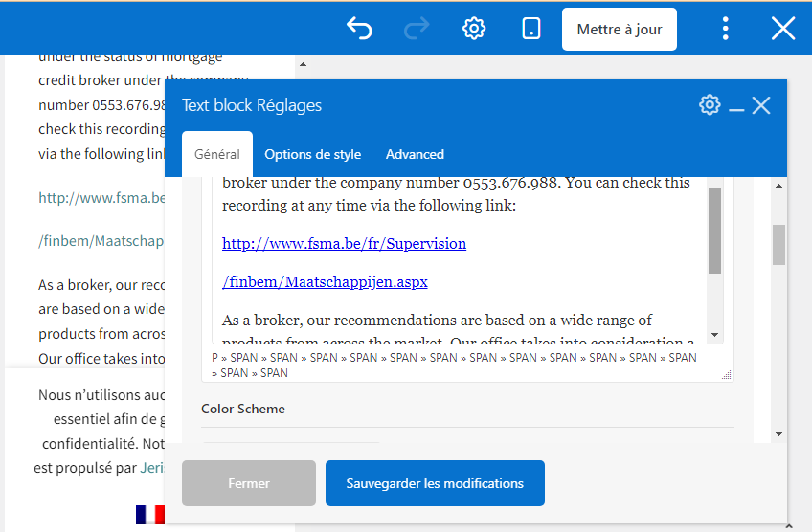The image size is (812, 532).
Task: Click the Color Scheme label
Action: [243, 409]
